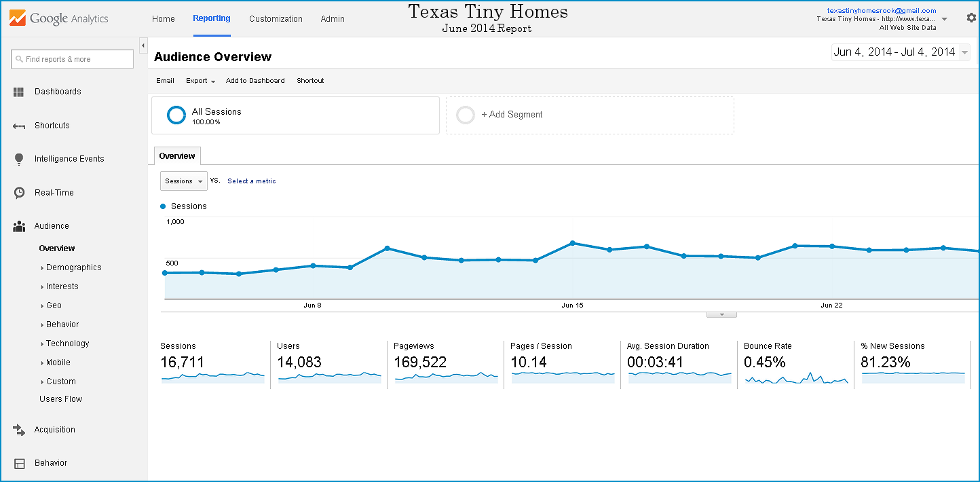Open the Dashboards section
The height and width of the screenshot is (482, 980).
[x=58, y=92]
